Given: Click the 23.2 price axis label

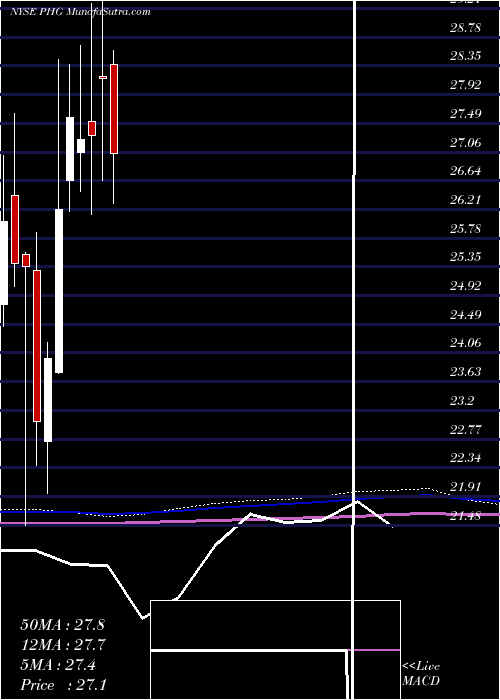Looking at the screenshot, I should click(x=462, y=401).
